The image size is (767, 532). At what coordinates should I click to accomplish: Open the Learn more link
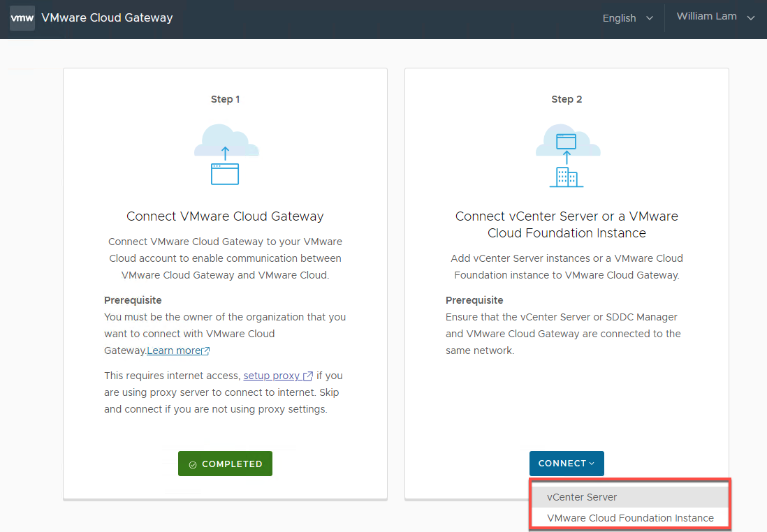[173, 350]
